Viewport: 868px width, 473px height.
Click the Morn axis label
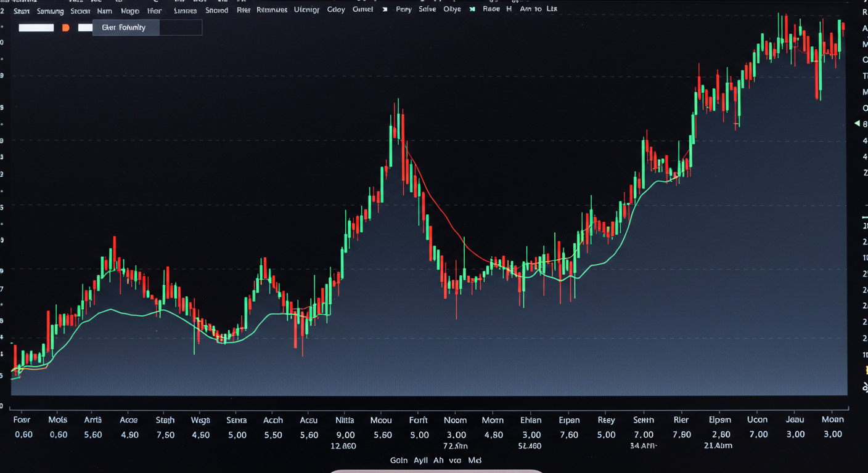[493, 420]
